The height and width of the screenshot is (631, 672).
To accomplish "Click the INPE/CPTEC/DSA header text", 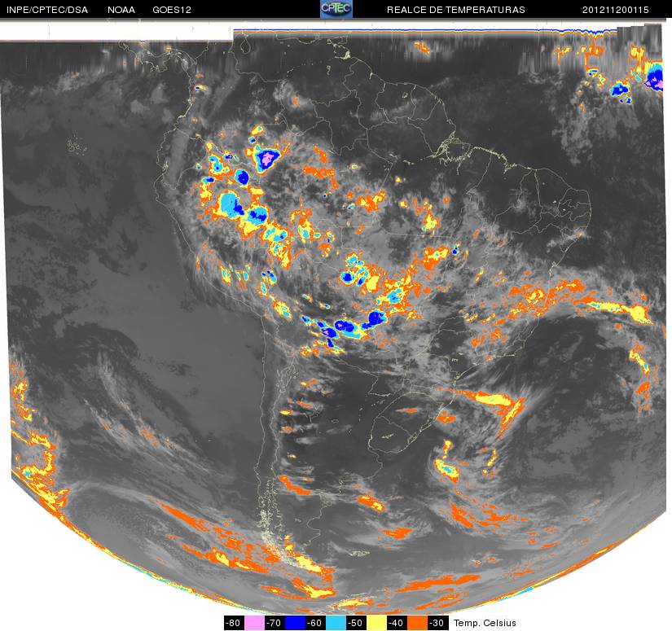I will [x=47, y=10].
